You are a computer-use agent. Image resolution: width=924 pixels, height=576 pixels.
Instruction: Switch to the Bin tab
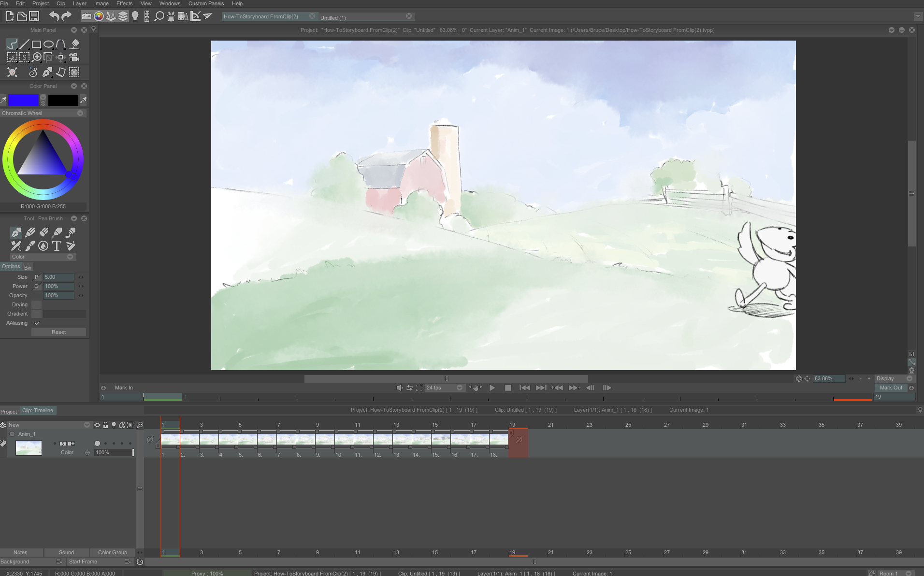click(28, 268)
